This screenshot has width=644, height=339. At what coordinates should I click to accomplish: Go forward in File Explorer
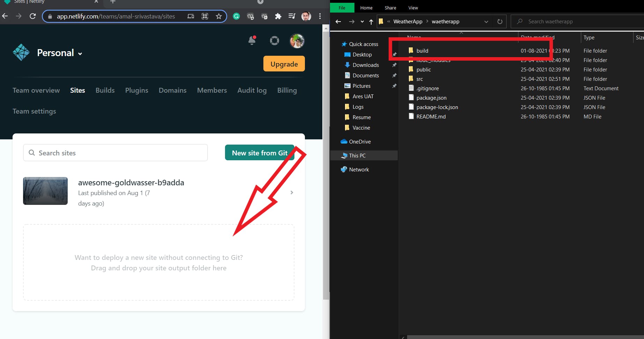tap(352, 22)
